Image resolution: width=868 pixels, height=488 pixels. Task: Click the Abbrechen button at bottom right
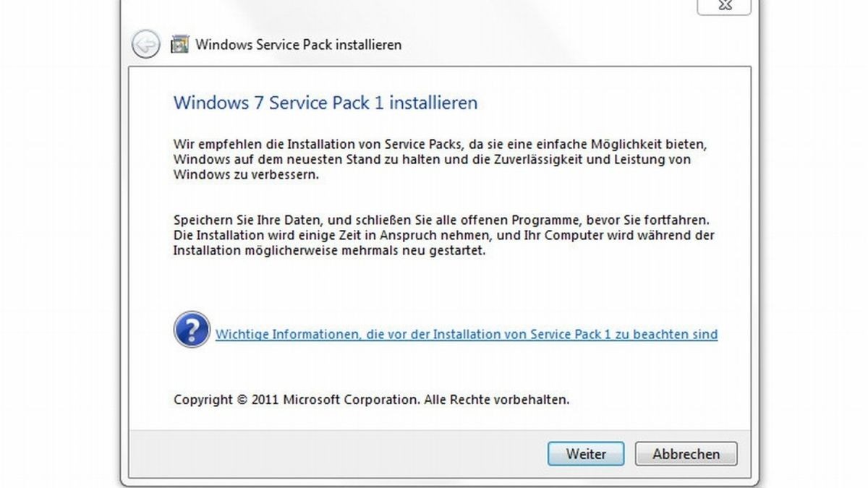tap(686, 454)
